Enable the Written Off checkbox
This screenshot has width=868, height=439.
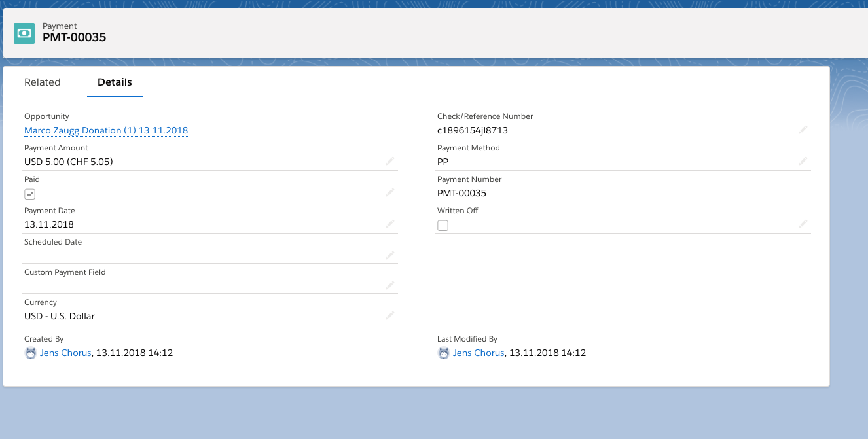[443, 225]
